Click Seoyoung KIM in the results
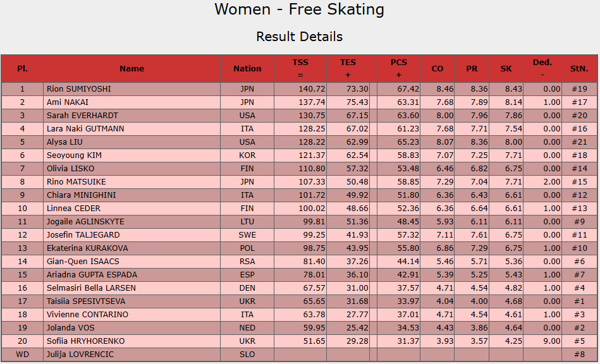Image resolution: width=600 pixels, height=364 pixels. (74, 155)
